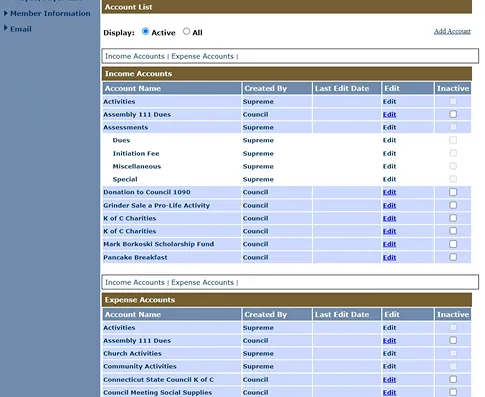Viewport: 485px width, 397px height.
Task: Edit the Grinder Sale a Pro-Life Activity account
Action: point(389,205)
